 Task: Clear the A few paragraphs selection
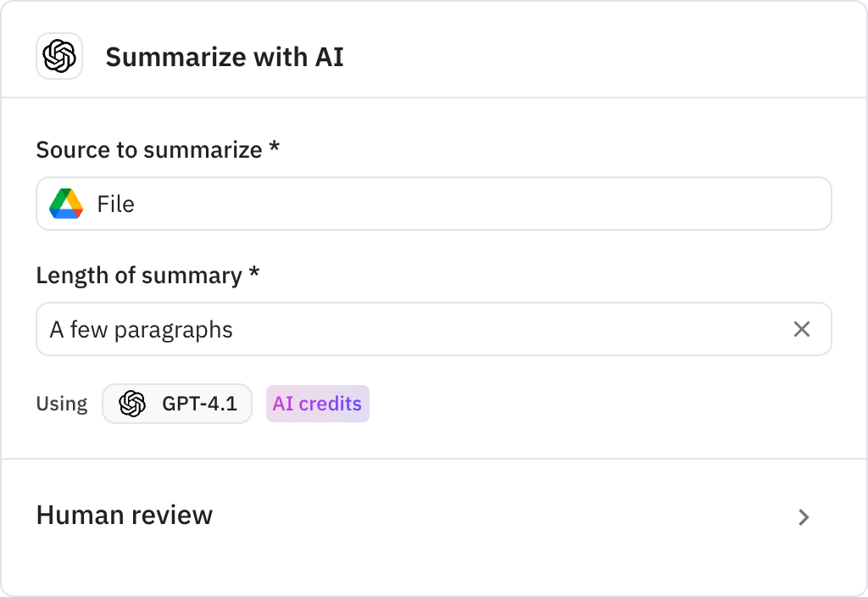[x=802, y=329]
